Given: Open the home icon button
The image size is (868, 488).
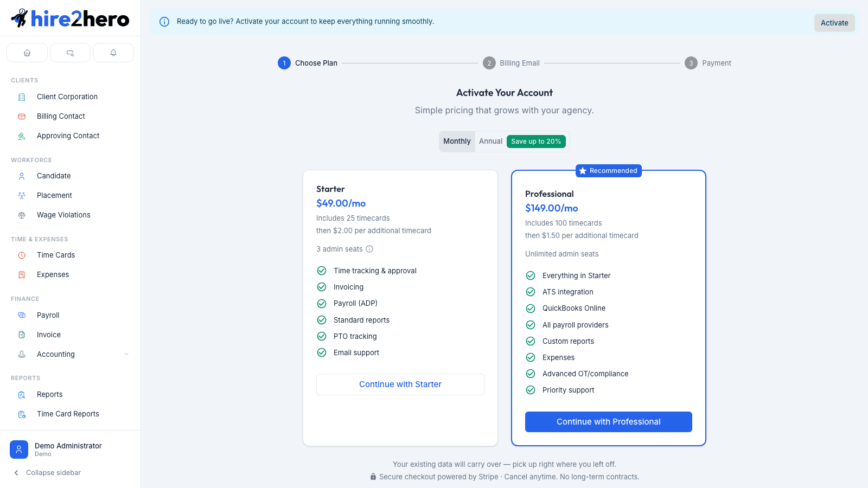Looking at the screenshot, I should tap(27, 53).
